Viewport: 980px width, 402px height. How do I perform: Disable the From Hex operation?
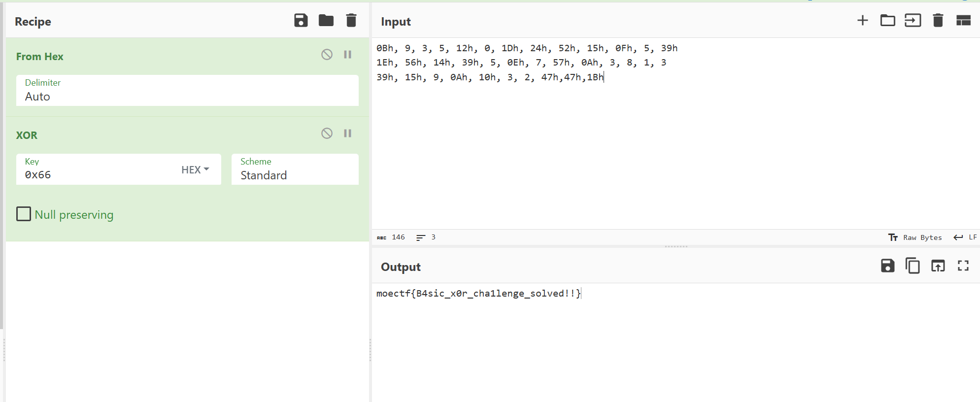click(x=327, y=55)
